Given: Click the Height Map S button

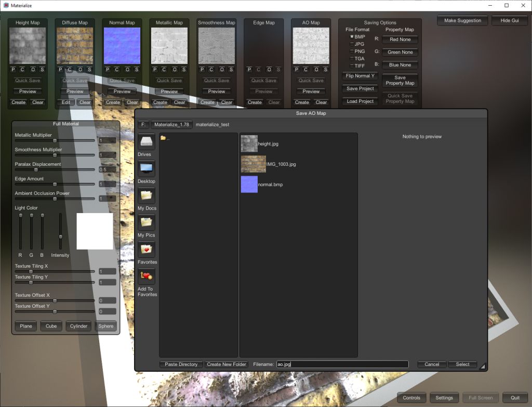Looking at the screenshot, I should (x=42, y=70).
